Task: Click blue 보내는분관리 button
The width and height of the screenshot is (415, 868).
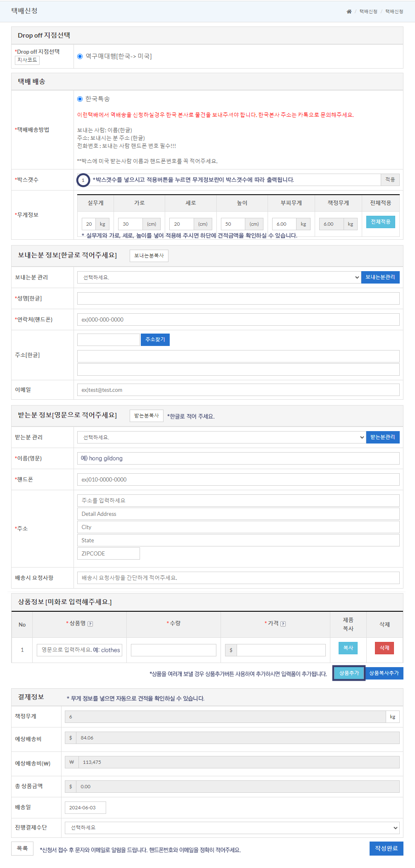Action: pos(380,277)
